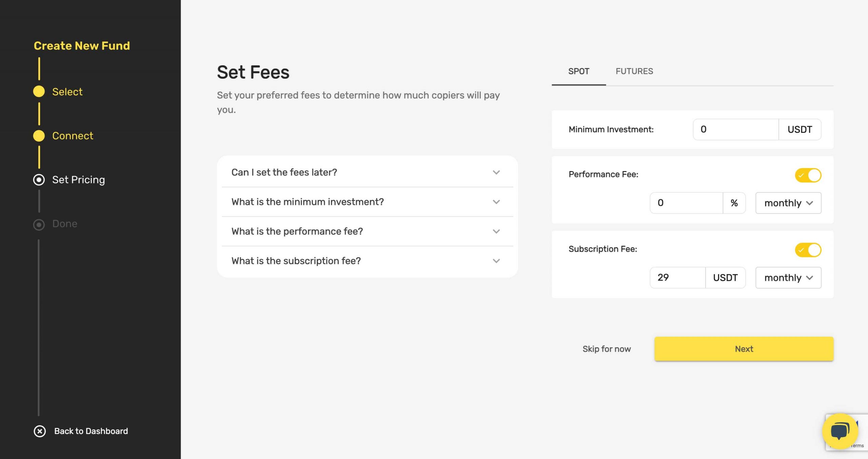Click the Minimum Investment input field

click(x=736, y=129)
